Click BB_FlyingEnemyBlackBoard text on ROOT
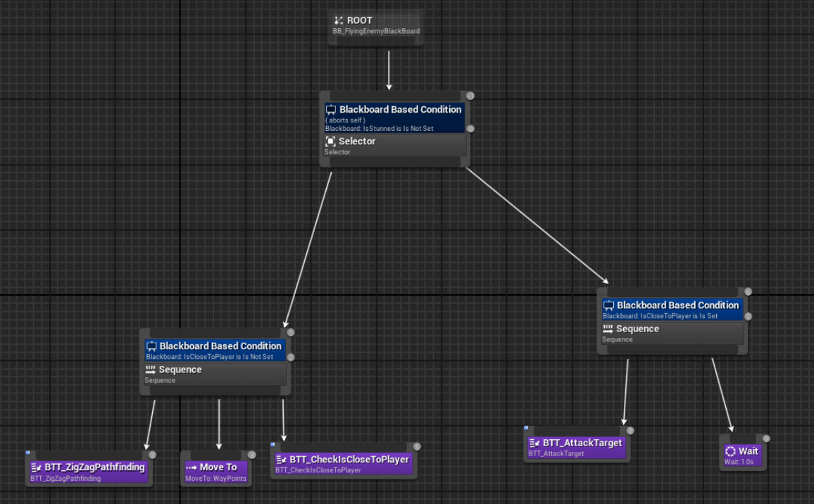This screenshot has height=504, width=814. click(376, 31)
